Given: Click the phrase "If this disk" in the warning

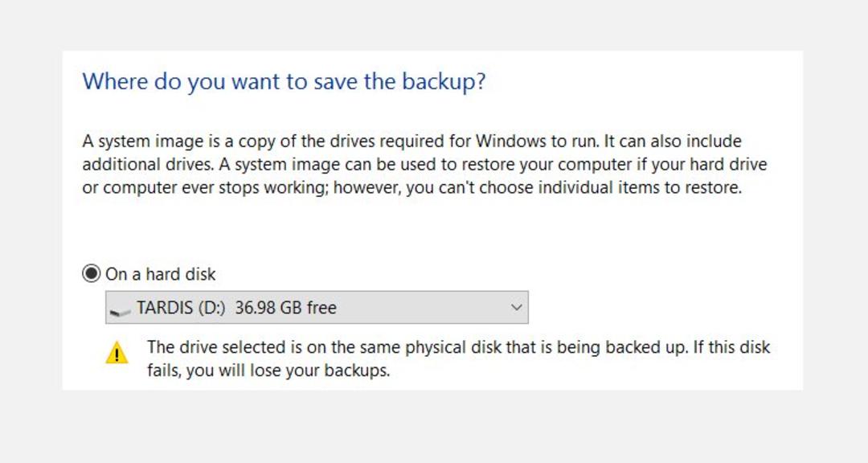Looking at the screenshot, I should click(x=732, y=347).
